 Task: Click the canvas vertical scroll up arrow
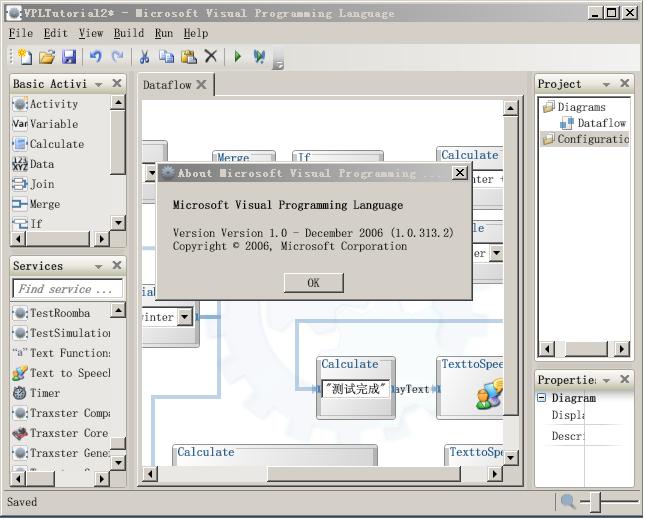click(510, 108)
